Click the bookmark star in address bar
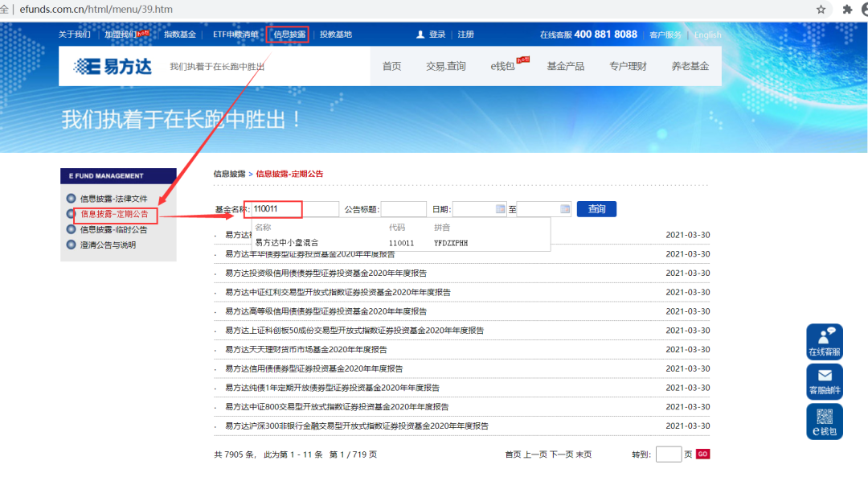The height and width of the screenshot is (477, 868). tap(822, 8)
